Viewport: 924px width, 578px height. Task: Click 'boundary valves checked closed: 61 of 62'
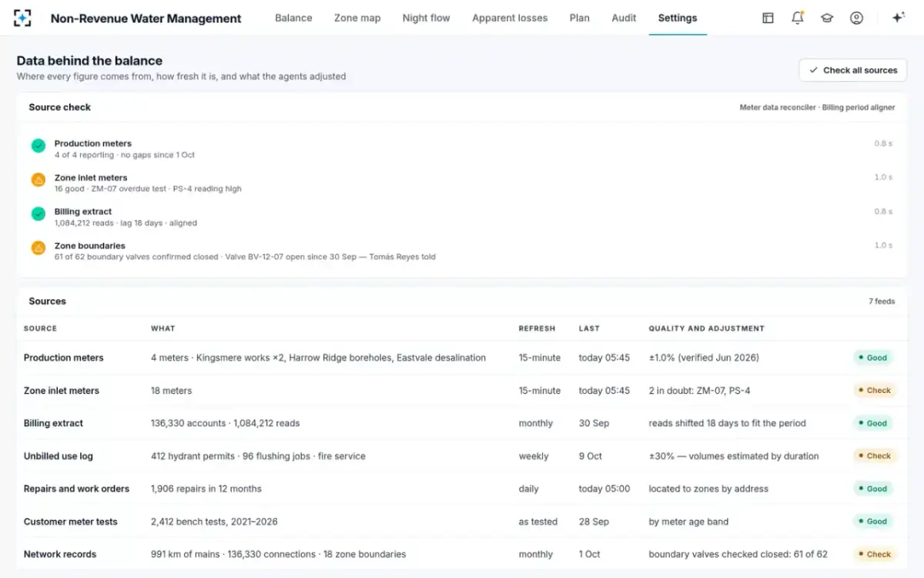point(738,554)
